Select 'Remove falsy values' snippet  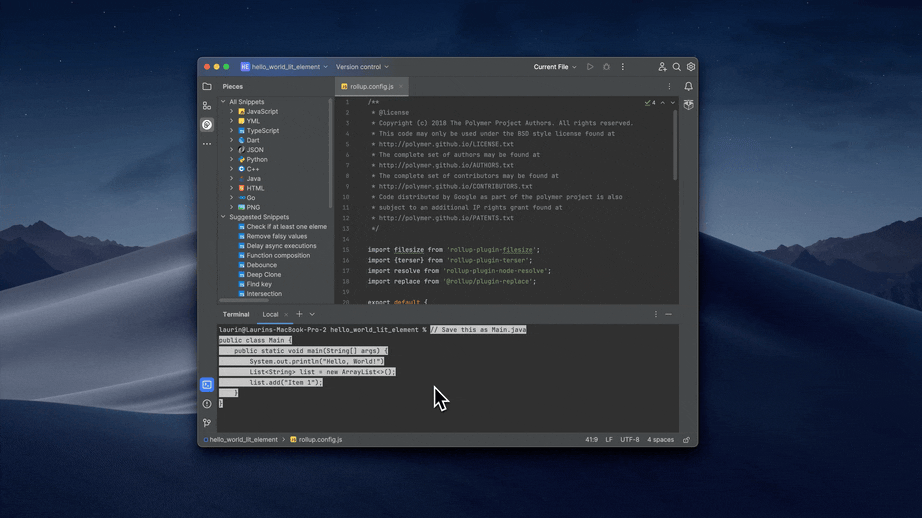(272, 236)
